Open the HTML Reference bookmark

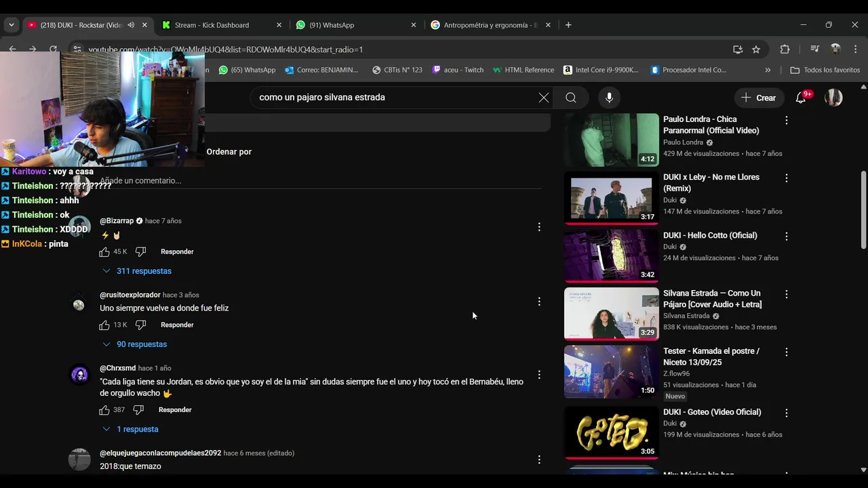click(523, 70)
